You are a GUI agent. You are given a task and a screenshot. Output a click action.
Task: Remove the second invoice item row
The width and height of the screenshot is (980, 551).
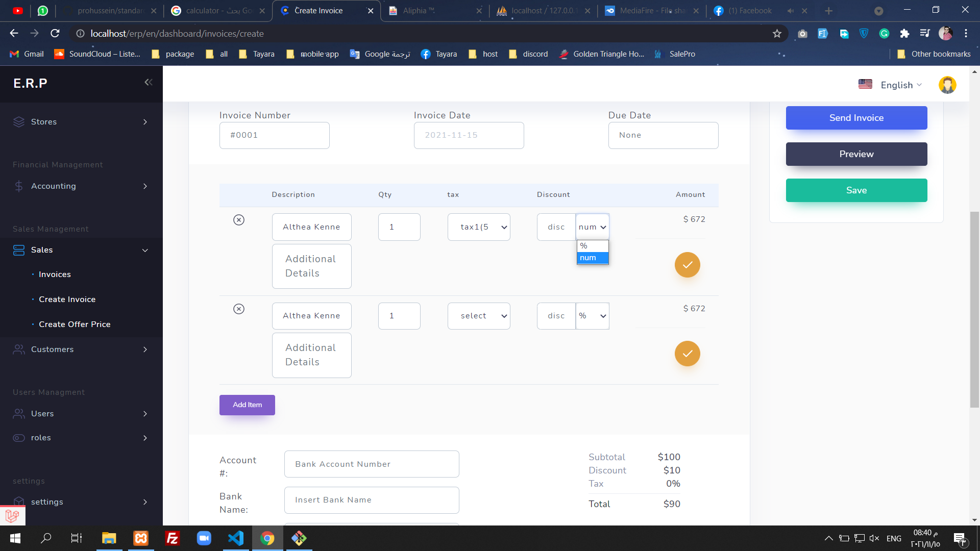click(239, 309)
